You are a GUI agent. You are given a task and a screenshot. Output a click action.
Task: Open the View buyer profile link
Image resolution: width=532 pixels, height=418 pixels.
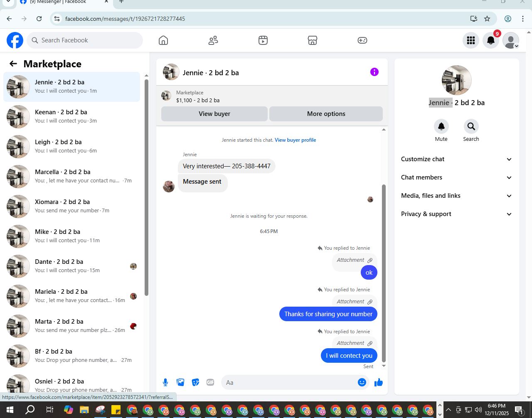click(296, 140)
